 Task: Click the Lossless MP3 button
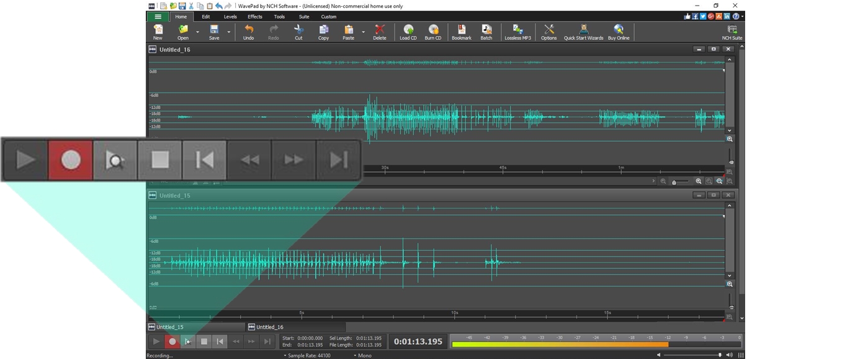[x=517, y=32]
